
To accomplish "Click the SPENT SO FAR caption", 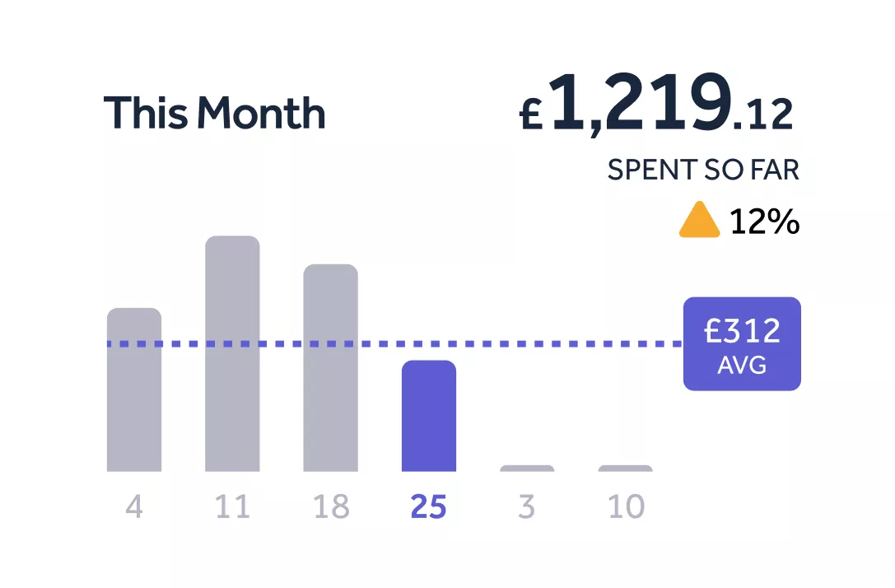I will pos(703,170).
